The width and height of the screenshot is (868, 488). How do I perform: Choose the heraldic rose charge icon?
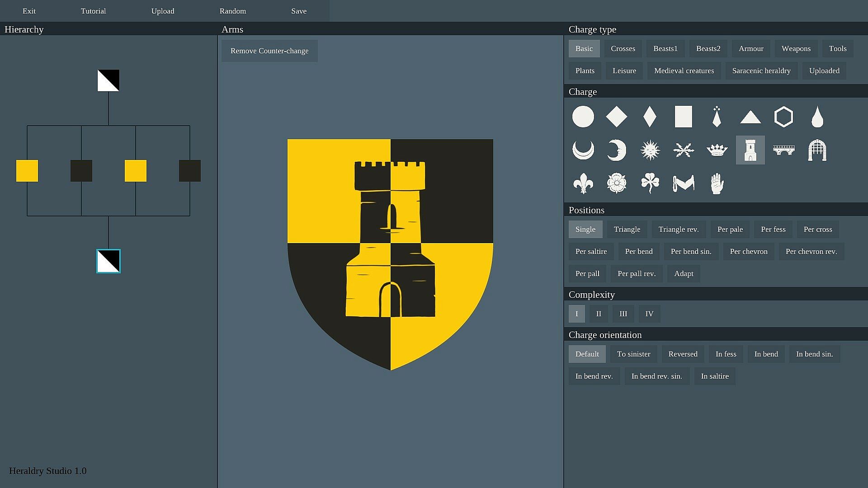(x=617, y=183)
